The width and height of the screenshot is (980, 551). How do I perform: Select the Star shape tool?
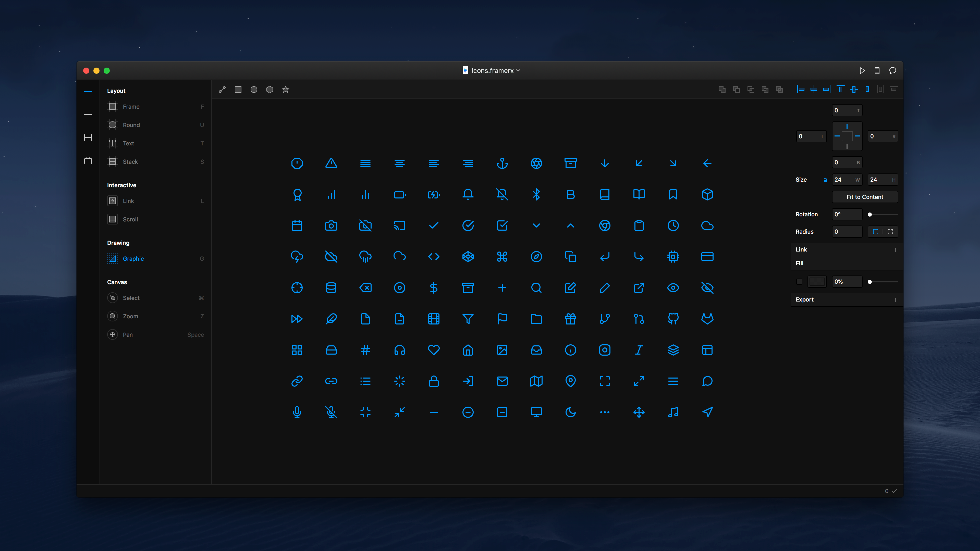[285, 90]
